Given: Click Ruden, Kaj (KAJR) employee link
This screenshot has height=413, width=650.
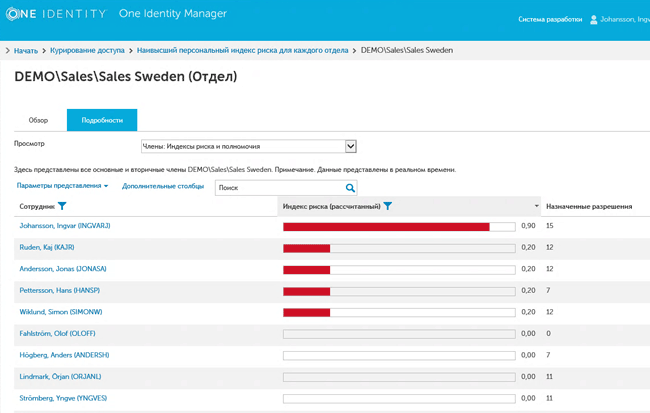Looking at the screenshot, I should point(47,247).
